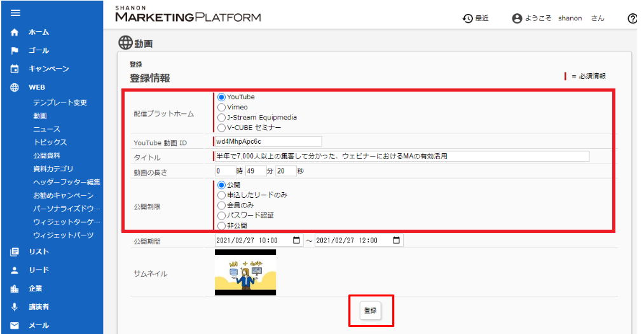Open お勧めキャンペーン submenu link
The image size is (644, 334).
click(63, 195)
